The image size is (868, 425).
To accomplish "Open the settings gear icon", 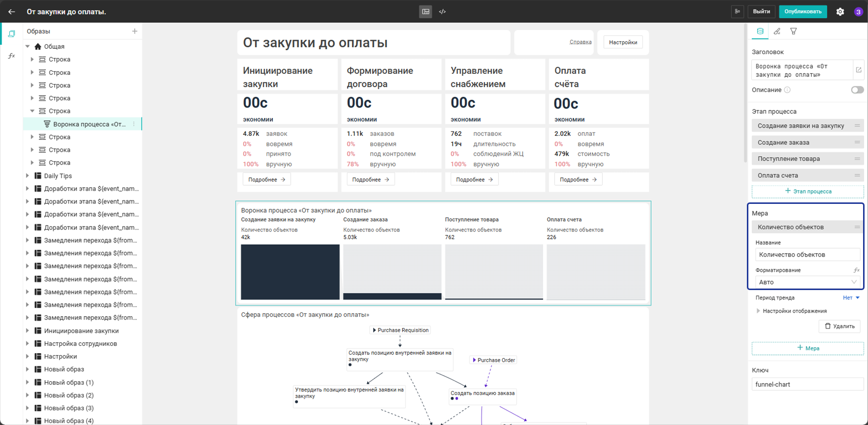I will 840,12.
